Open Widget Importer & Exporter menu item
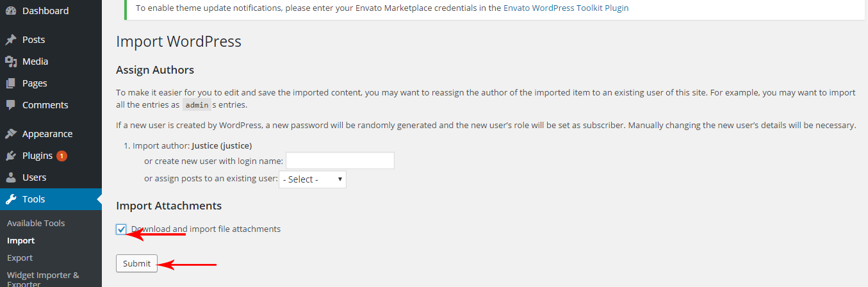Screen dimensions: 868x287 (43, 279)
